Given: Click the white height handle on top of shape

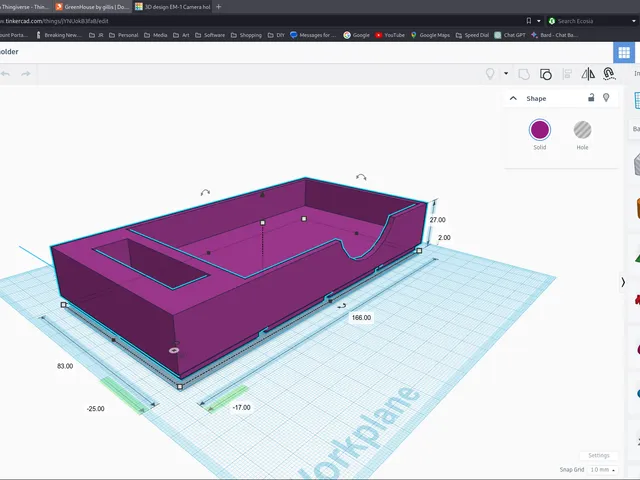Looking at the screenshot, I should (262, 222).
